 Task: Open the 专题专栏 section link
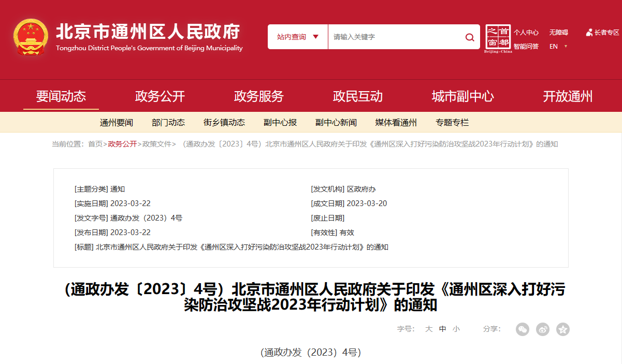452,122
